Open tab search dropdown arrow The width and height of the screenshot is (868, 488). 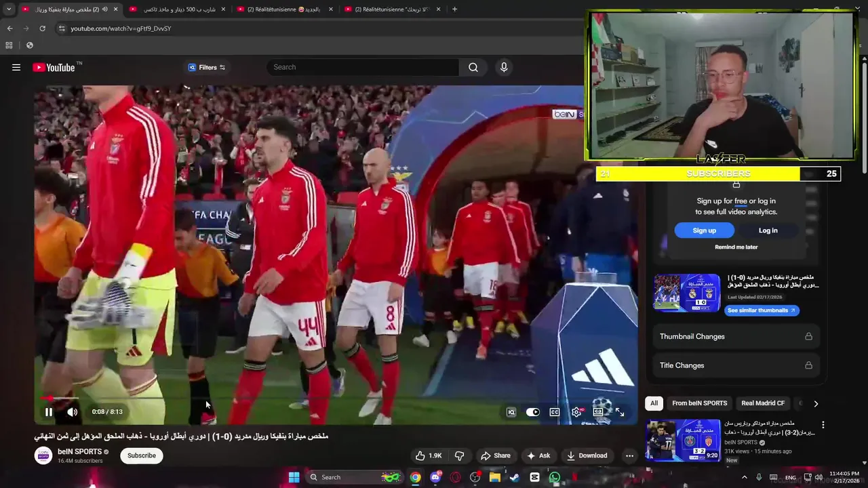point(9,9)
